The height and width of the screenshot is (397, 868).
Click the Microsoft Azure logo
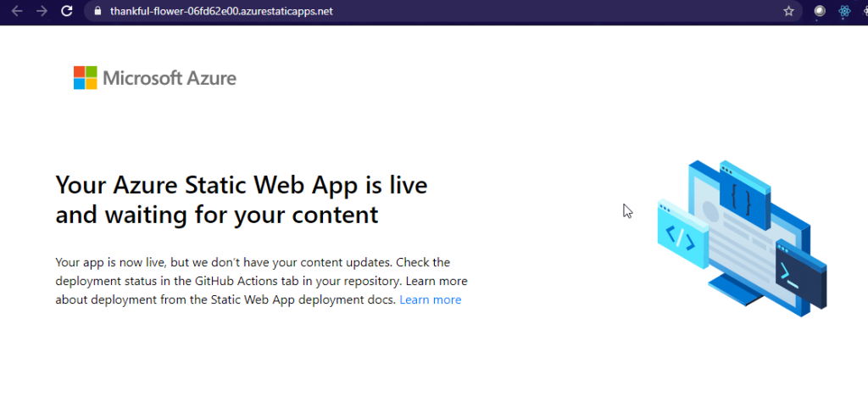(x=155, y=78)
